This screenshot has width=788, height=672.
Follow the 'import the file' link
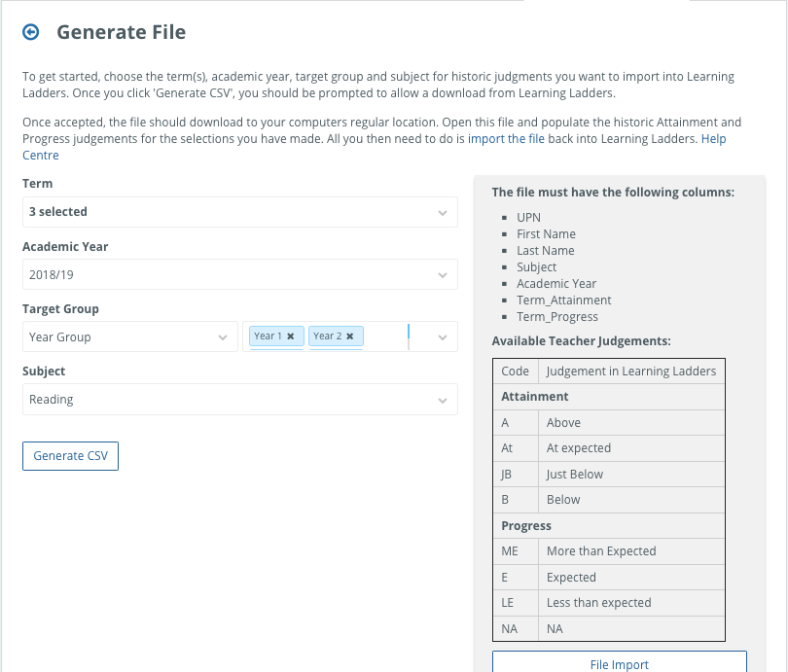(x=506, y=139)
